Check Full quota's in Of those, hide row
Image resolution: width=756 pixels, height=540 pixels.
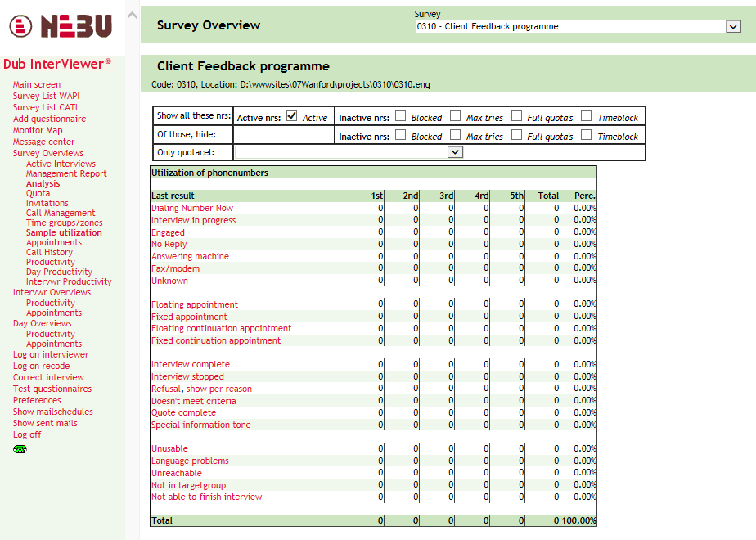click(516, 134)
